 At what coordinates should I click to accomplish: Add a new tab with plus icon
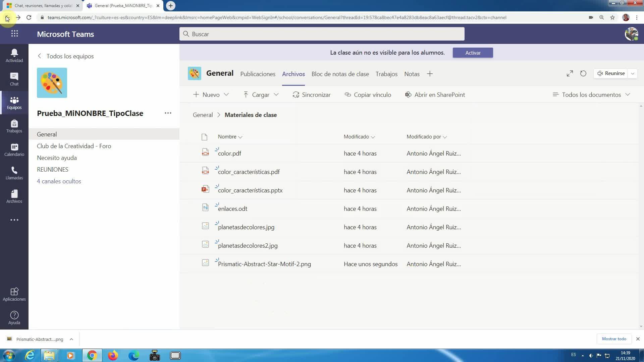coord(430,74)
